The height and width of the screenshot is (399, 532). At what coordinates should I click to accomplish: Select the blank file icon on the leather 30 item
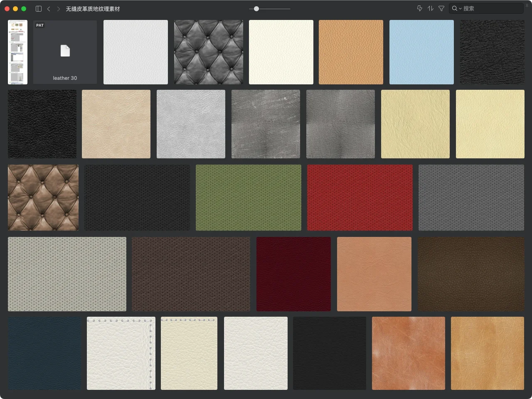[x=65, y=51]
